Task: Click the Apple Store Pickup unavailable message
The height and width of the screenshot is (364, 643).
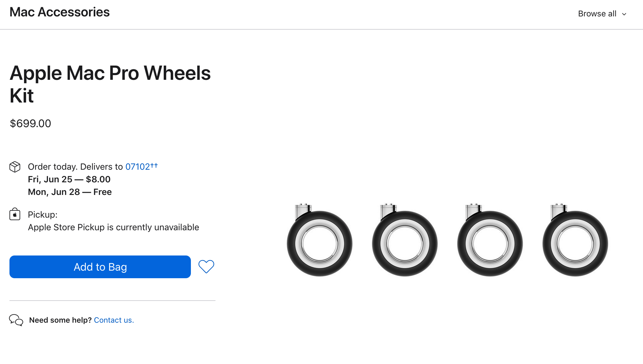Action: [x=113, y=227]
